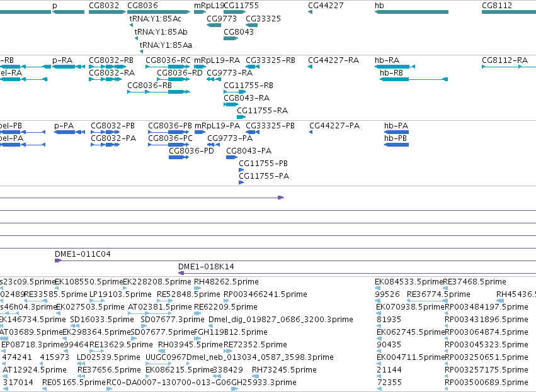
Task: Select BAC clone DME1-011C04 label
Action: [x=83, y=254]
